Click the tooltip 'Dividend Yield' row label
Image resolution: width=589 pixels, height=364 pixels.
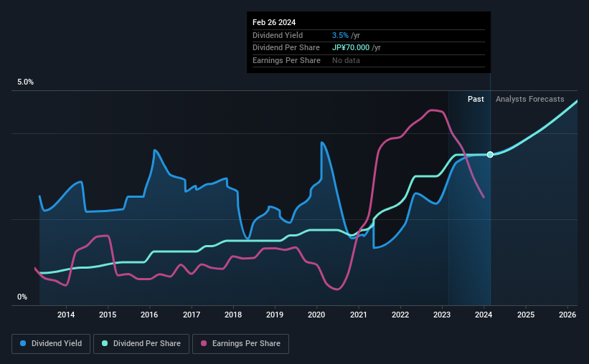tap(278, 35)
